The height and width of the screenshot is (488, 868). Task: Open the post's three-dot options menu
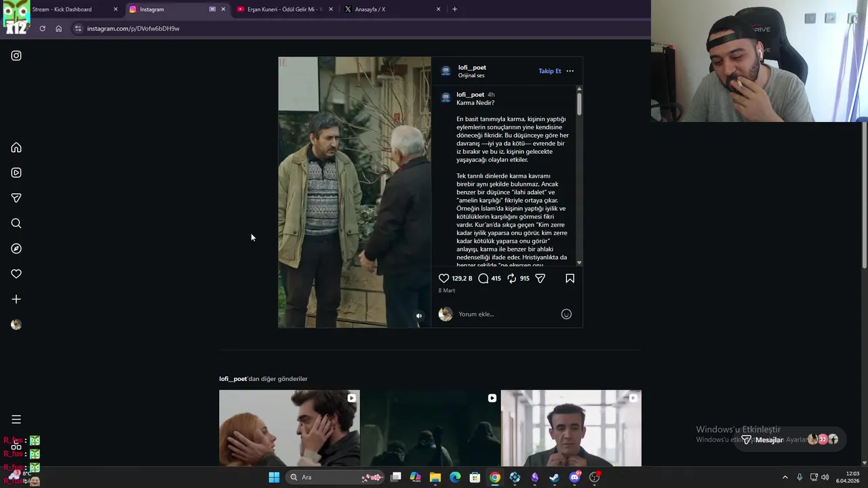570,70
